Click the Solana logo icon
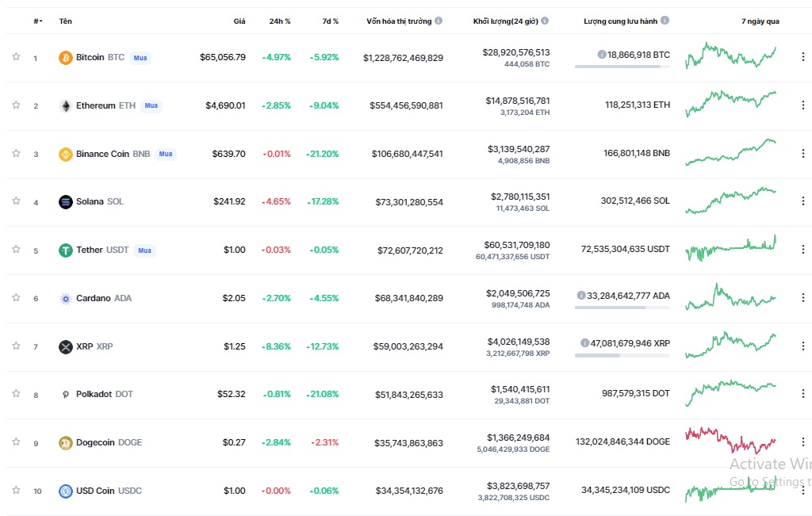Screen dimensions: 812x516 (66, 202)
